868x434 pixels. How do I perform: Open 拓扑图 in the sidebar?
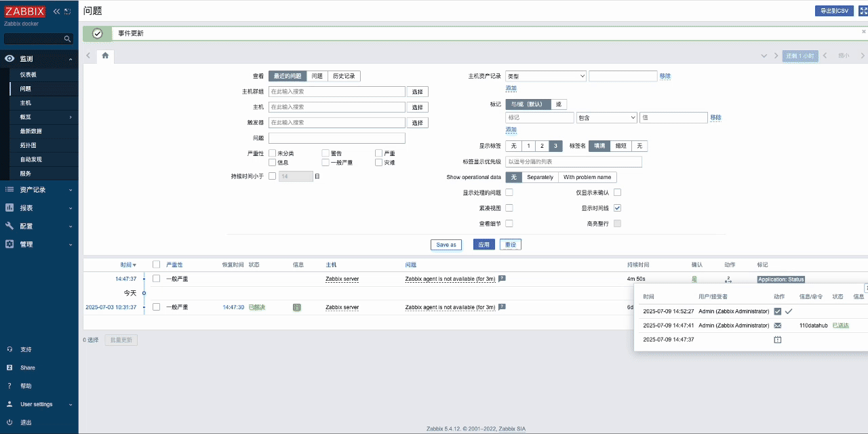coord(44,145)
